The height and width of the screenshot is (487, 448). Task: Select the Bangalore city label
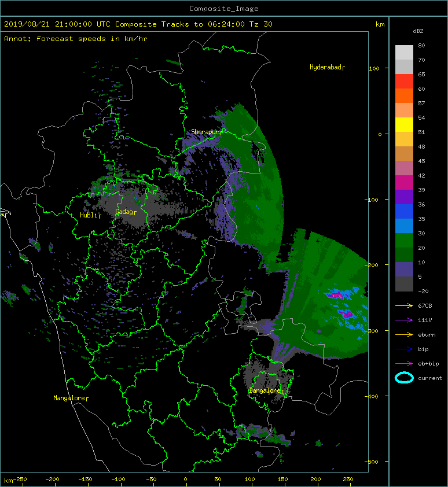click(266, 390)
